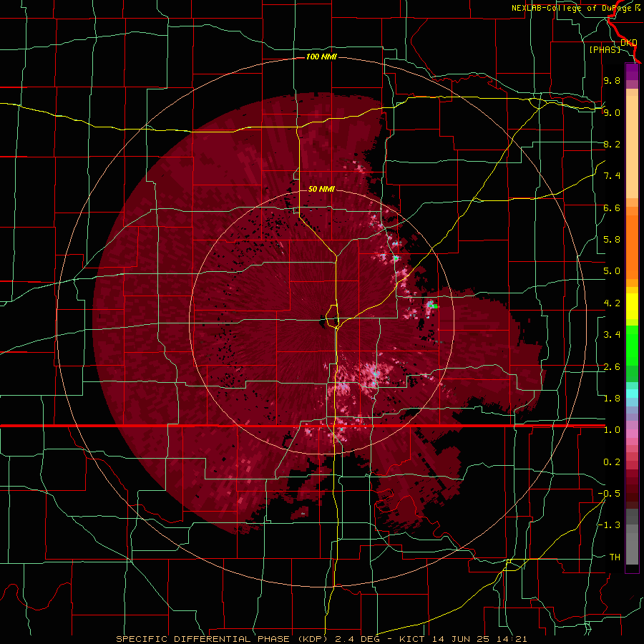Click the 6.6 scale label

click(612, 208)
